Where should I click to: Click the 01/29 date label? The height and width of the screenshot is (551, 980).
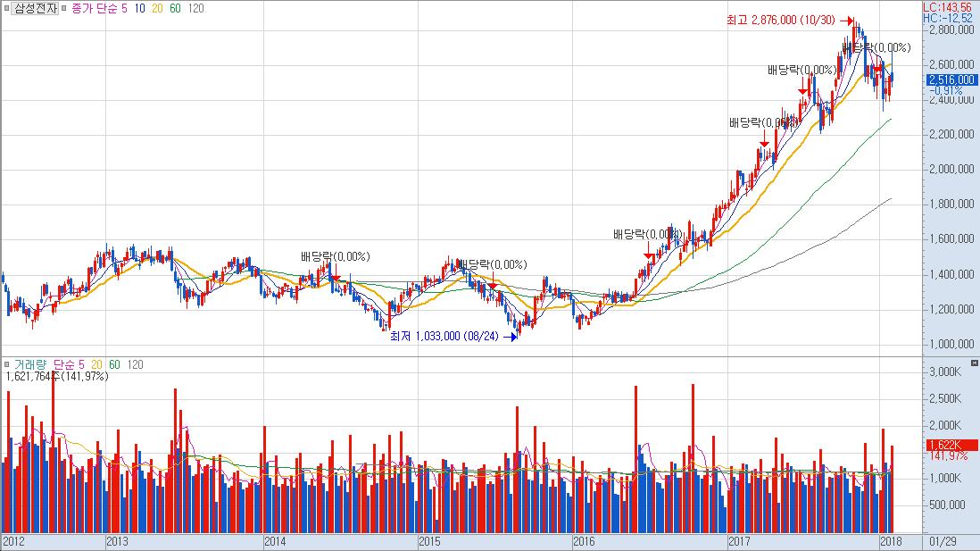pyautogui.click(x=943, y=541)
